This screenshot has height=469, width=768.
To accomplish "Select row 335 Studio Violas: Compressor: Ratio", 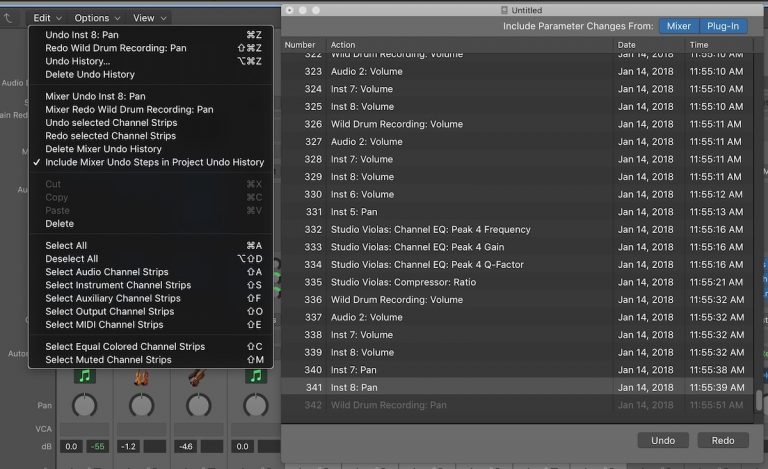I will 517,282.
